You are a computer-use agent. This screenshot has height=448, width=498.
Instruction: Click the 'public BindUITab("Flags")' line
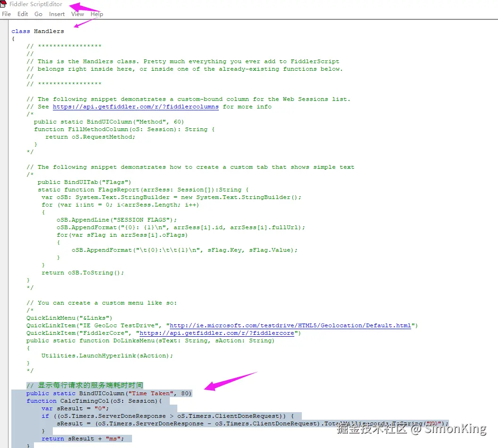coord(84,182)
